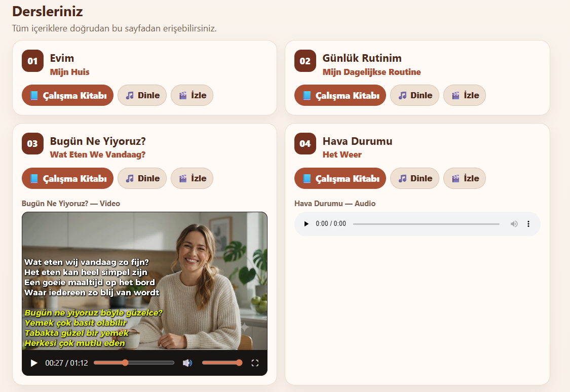The width and height of the screenshot is (570, 392).
Task: Mute the Hava Durumu audio speaker
Action: click(514, 224)
